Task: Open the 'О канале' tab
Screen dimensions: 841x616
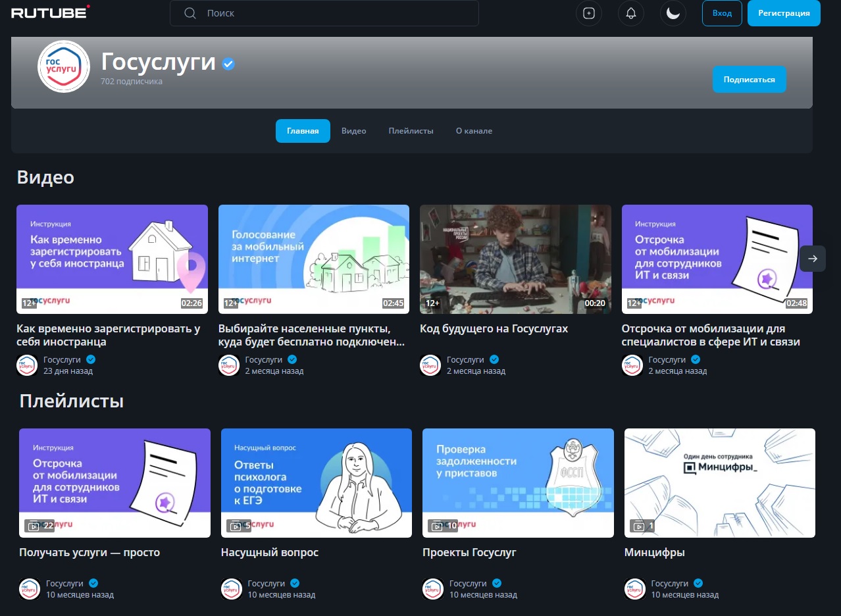Action: coord(474,131)
